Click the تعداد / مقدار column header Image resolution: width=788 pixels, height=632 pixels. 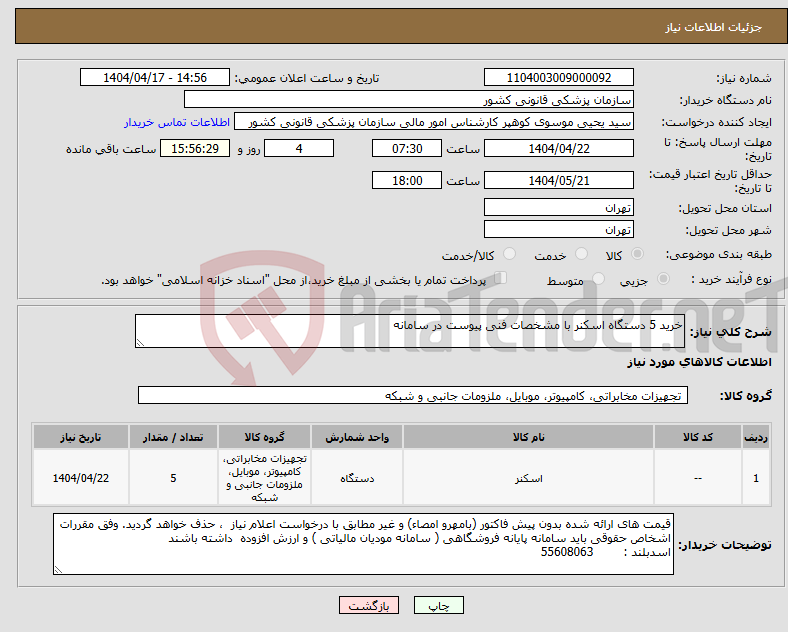(173, 437)
